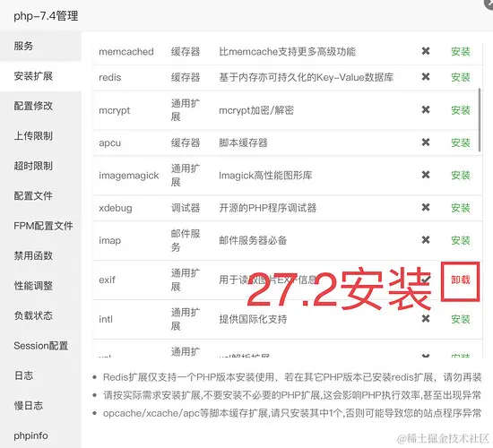Click description Imagick高性能图形库
493x448 pixels.
coord(265,176)
